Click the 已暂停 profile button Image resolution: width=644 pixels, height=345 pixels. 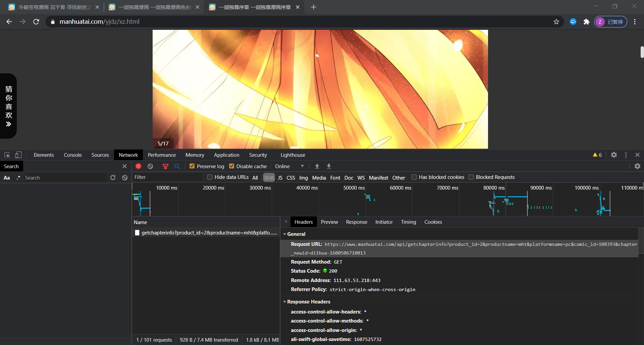610,22
